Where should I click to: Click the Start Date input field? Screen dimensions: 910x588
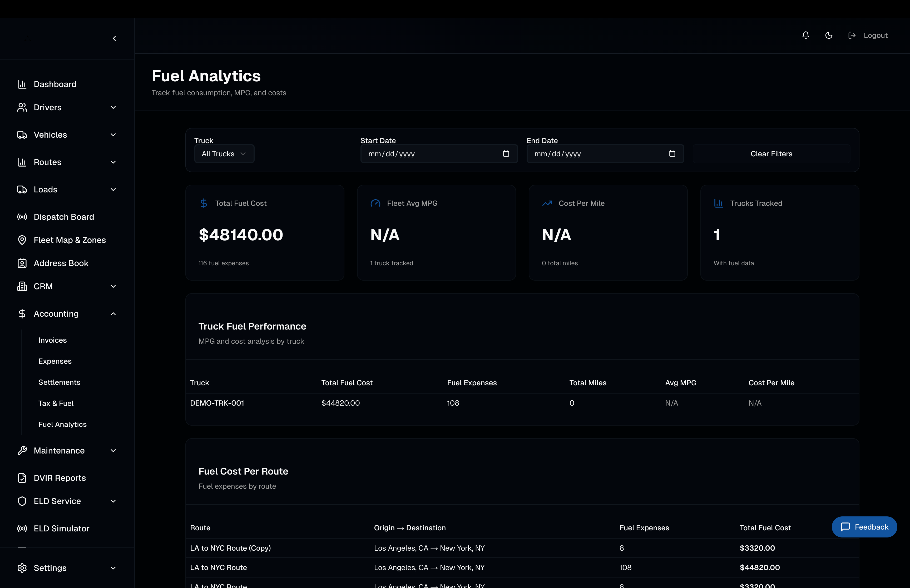point(428,154)
